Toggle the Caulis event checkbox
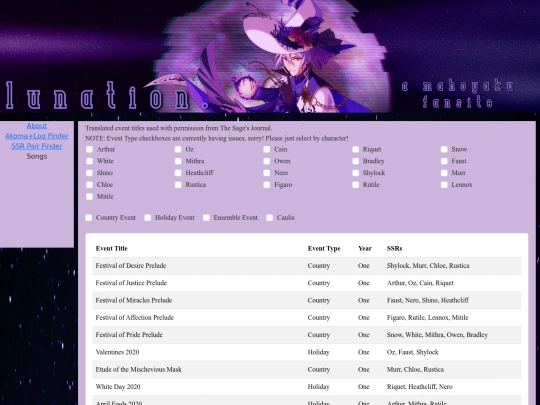 (270, 218)
